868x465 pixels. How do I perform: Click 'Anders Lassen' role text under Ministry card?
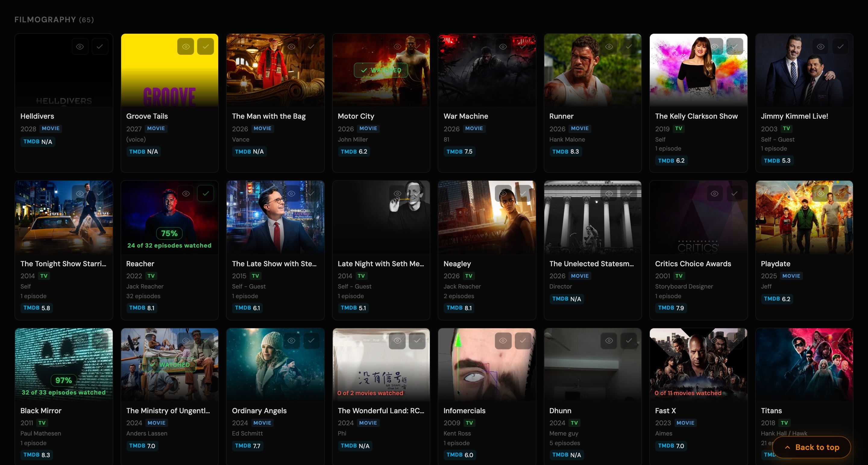pos(146,433)
